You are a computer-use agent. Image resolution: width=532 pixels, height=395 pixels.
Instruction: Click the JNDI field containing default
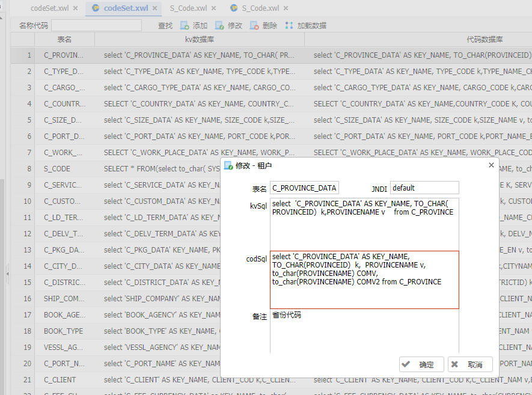tap(424, 188)
